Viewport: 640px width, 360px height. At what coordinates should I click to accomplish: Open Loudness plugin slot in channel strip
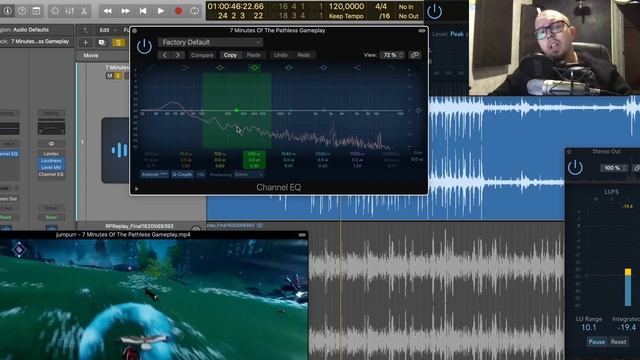pos(51,161)
